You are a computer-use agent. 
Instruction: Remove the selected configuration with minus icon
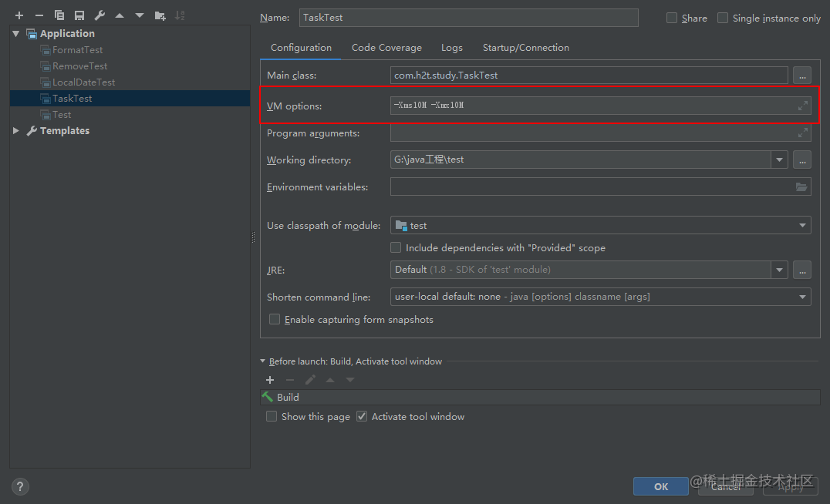(x=39, y=16)
